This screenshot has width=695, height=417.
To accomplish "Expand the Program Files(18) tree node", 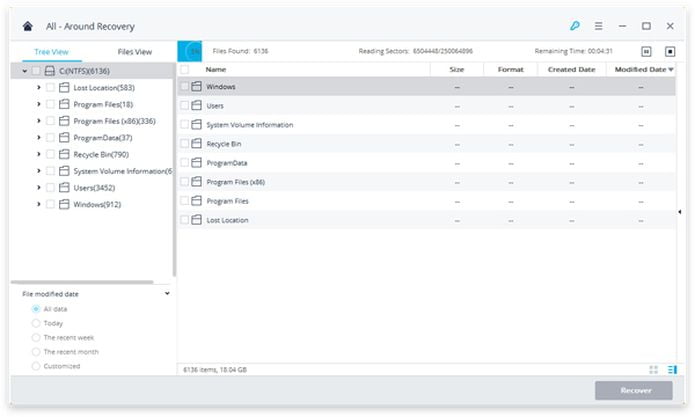I will pos(39,104).
